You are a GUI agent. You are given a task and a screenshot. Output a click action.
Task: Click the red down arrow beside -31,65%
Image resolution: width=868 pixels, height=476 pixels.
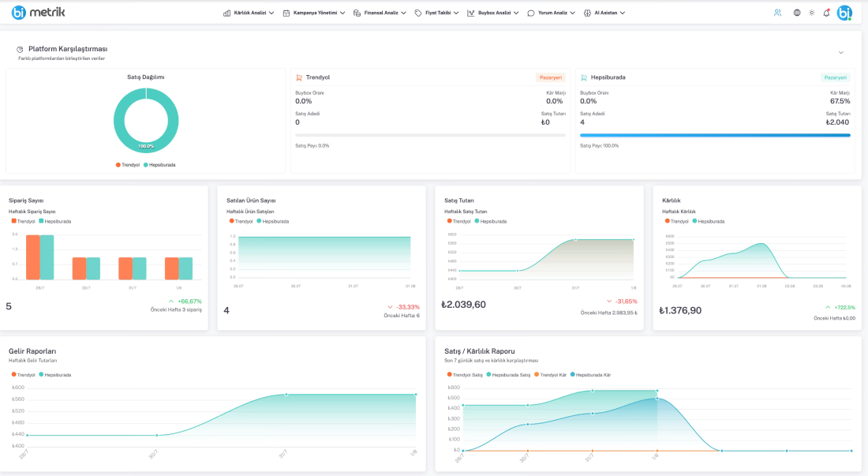pyautogui.click(x=609, y=302)
